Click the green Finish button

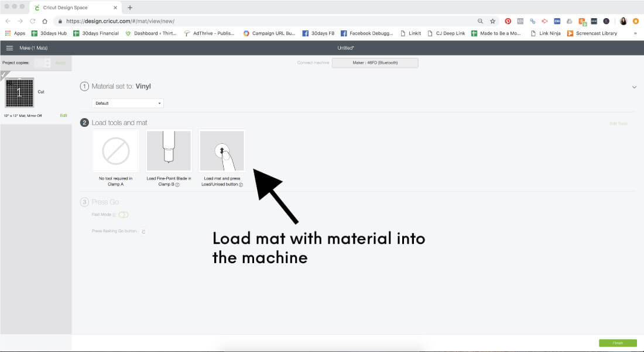(618, 343)
